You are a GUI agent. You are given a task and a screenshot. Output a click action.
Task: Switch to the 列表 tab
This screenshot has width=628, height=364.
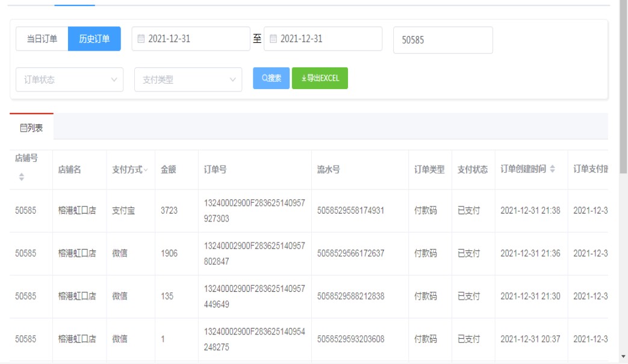tap(31, 128)
